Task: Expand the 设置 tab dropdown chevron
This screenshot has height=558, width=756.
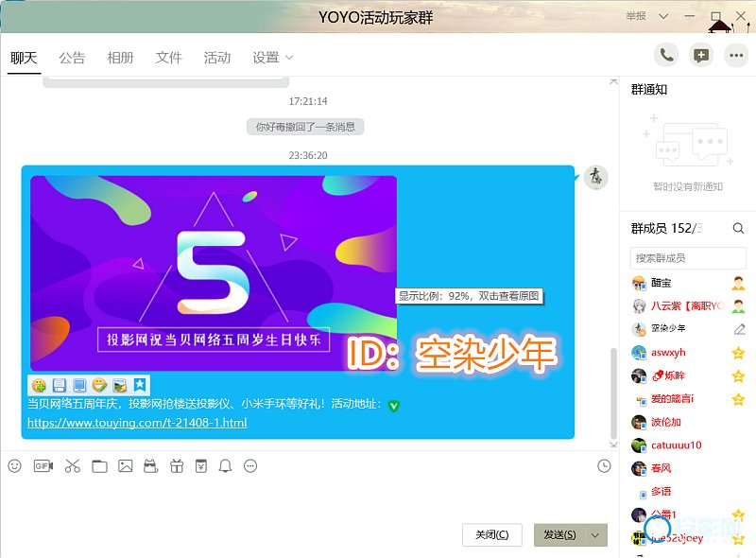Action: (289, 58)
